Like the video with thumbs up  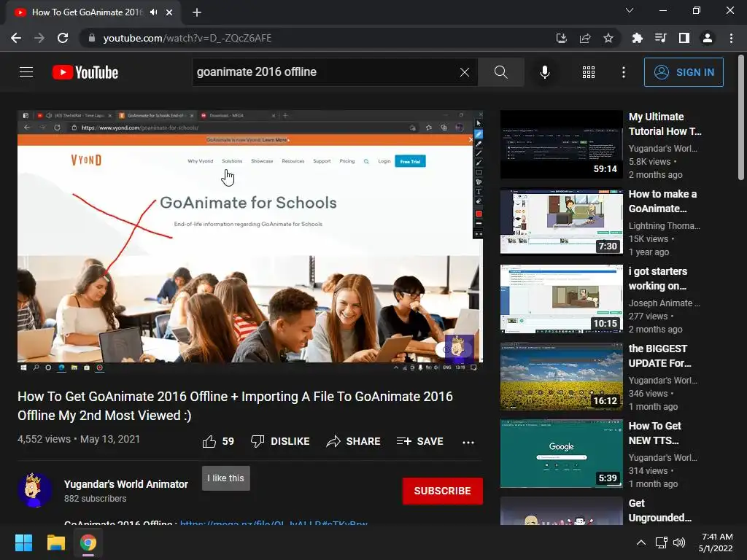pyautogui.click(x=209, y=441)
